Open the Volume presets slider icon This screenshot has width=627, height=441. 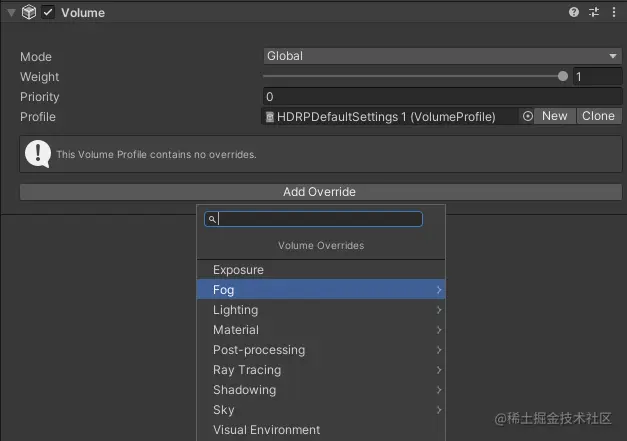(594, 12)
